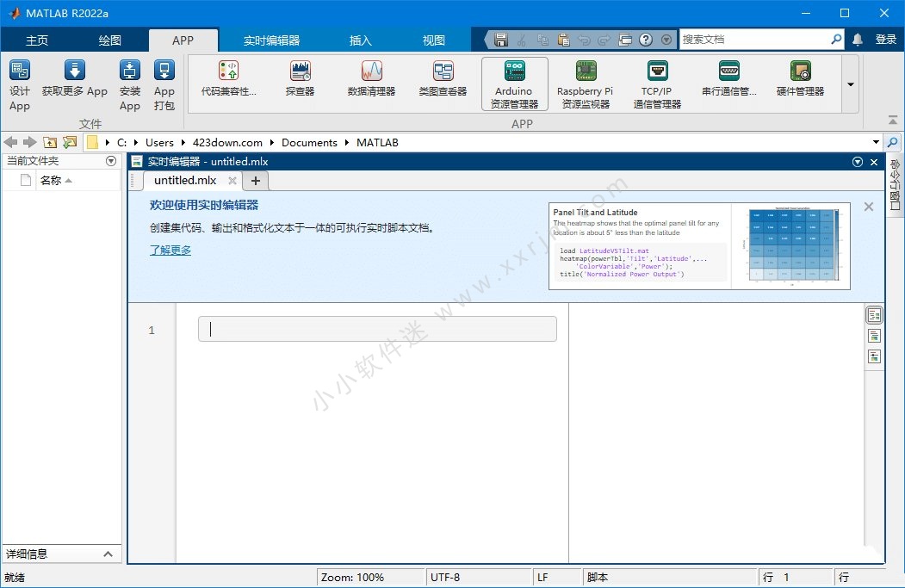This screenshot has width=905, height=588.
Task: Select the untitled.mlx document tab
Action: (x=185, y=181)
